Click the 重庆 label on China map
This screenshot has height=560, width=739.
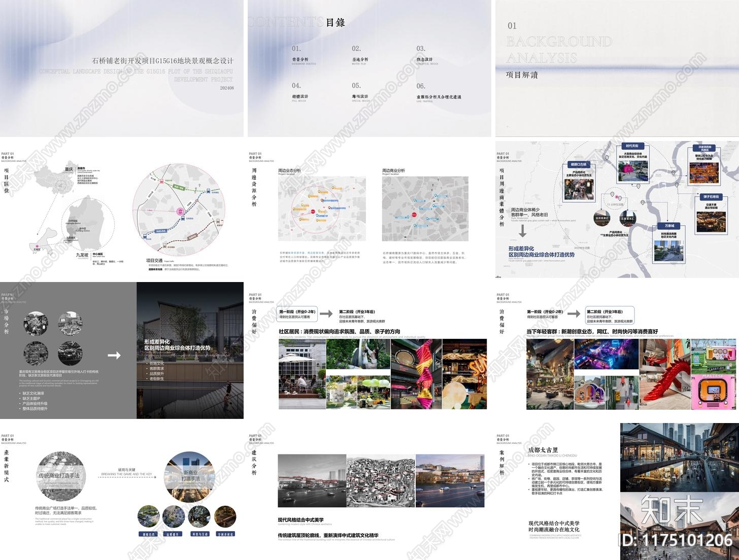[69, 169]
